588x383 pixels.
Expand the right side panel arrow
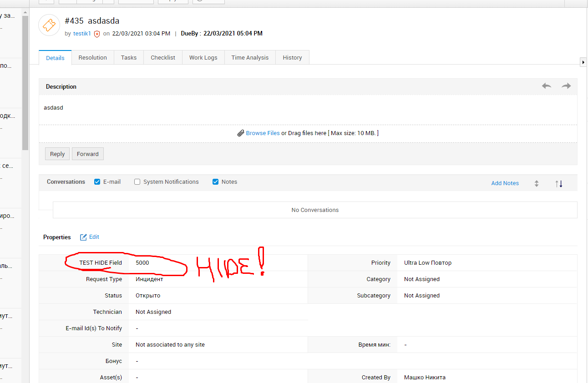coord(583,62)
